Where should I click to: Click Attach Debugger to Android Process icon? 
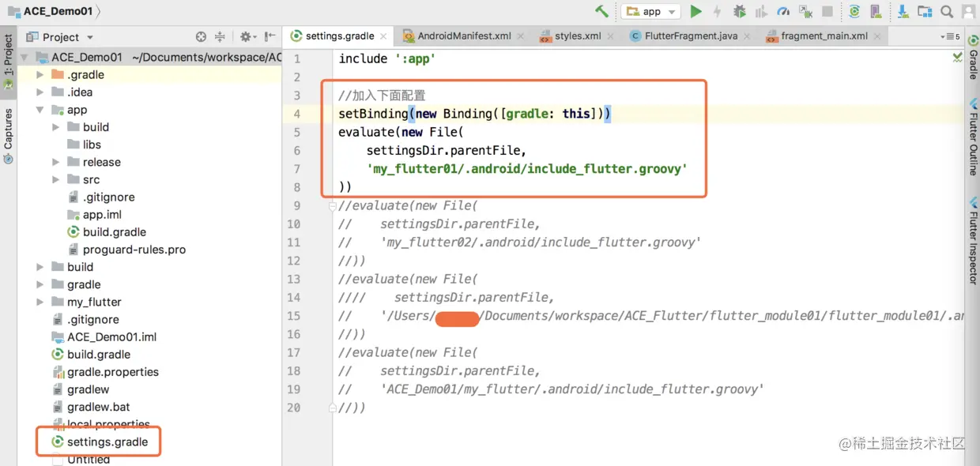tap(805, 11)
